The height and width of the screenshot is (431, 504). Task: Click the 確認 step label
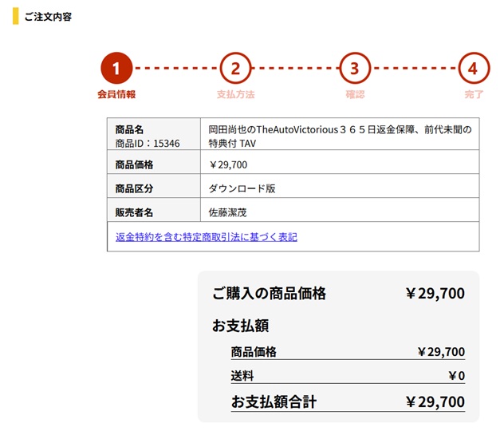point(355,94)
